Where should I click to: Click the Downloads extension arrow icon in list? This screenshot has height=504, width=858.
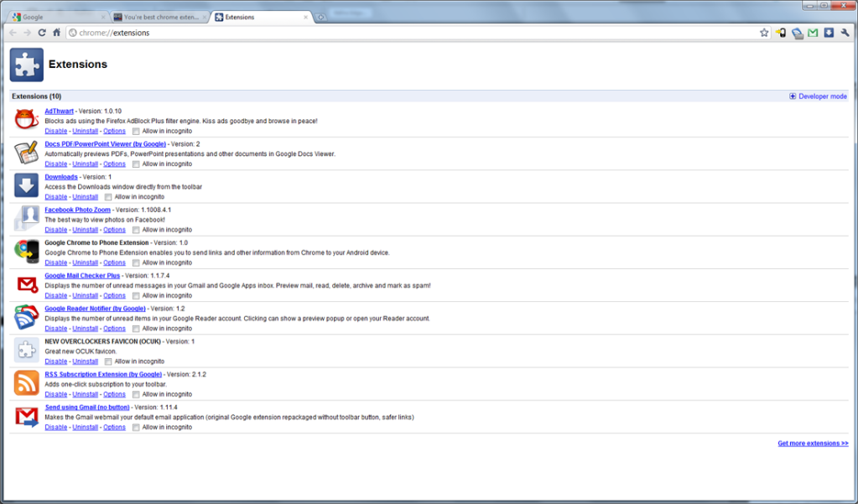26,185
